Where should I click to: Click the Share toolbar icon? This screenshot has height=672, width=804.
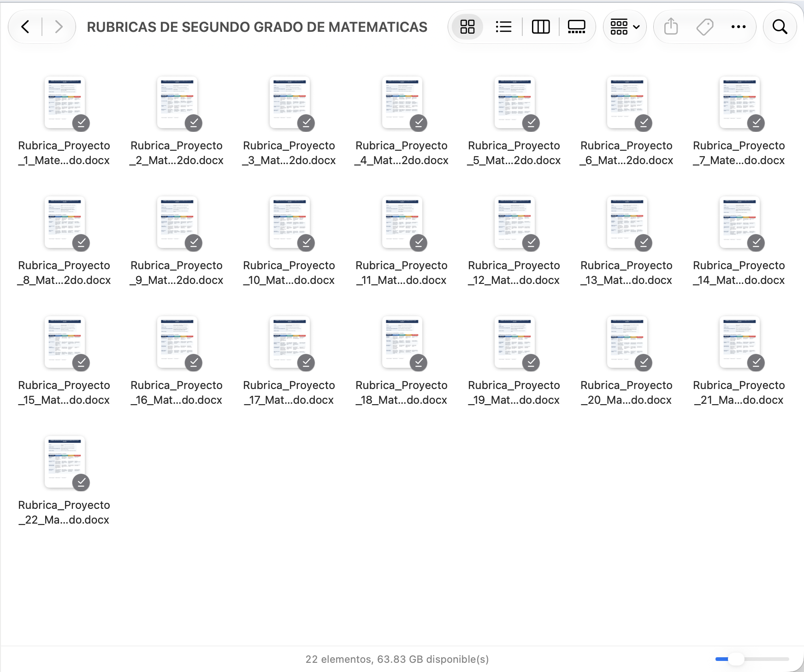click(x=671, y=27)
